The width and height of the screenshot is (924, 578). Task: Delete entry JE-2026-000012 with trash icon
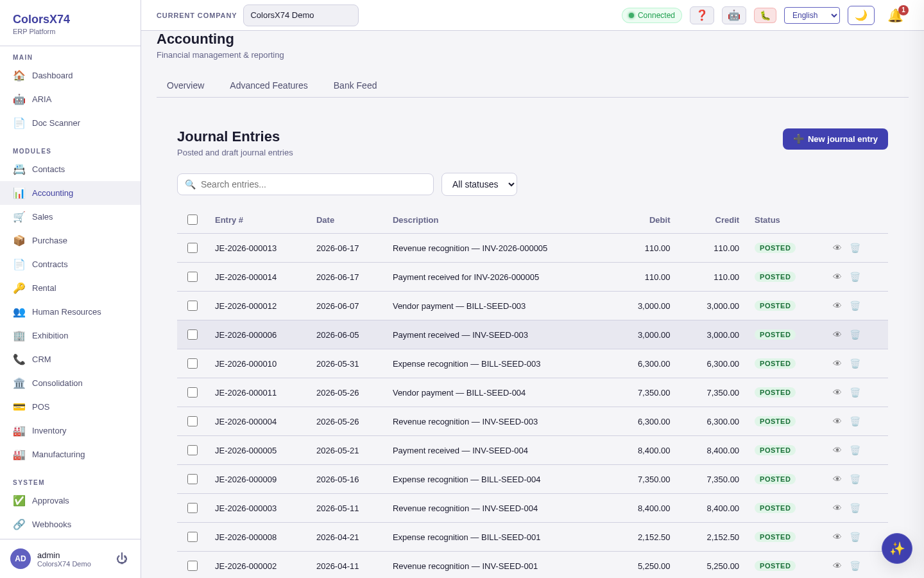[x=855, y=306]
